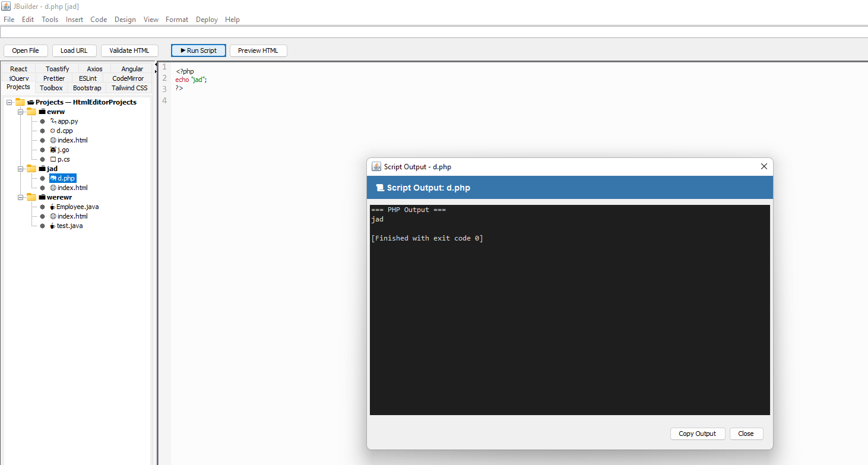Open the Insert menu
Viewport: 868px width, 465px height.
(x=74, y=20)
